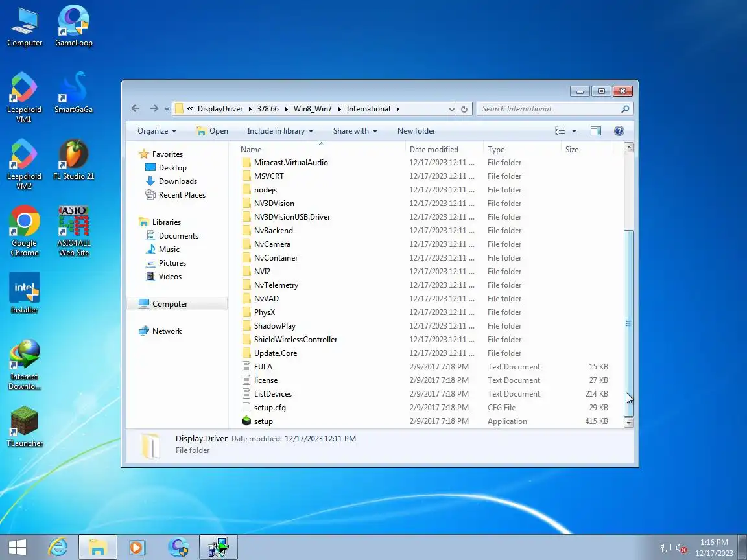Toggle the preview pane button
This screenshot has height=560, width=747.
point(595,131)
